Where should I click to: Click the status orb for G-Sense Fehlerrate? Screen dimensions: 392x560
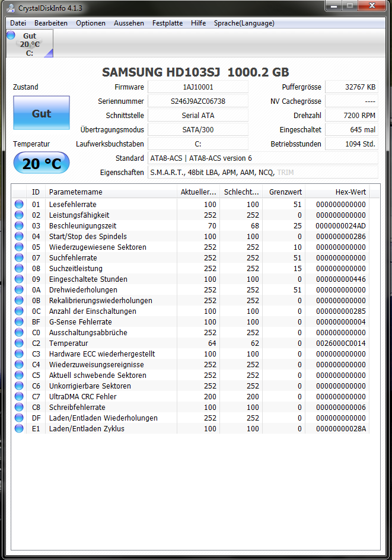point(19,322)
